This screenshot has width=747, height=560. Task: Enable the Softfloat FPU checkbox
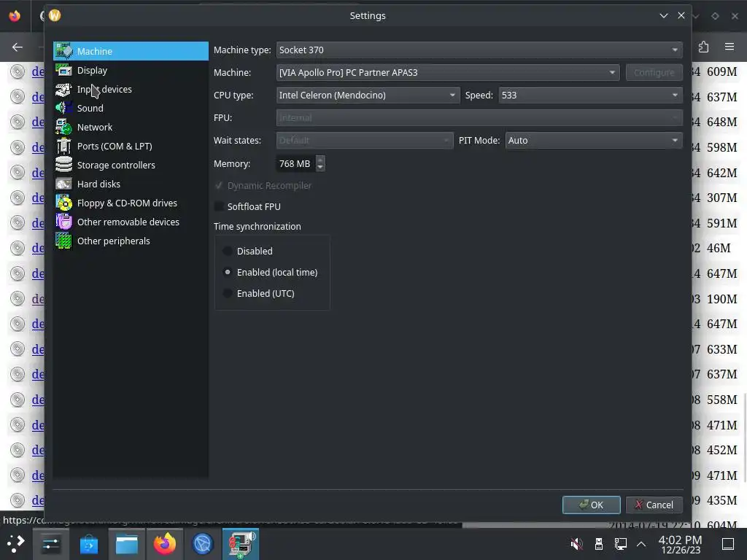pyautogui.click(x=219, y=206)
